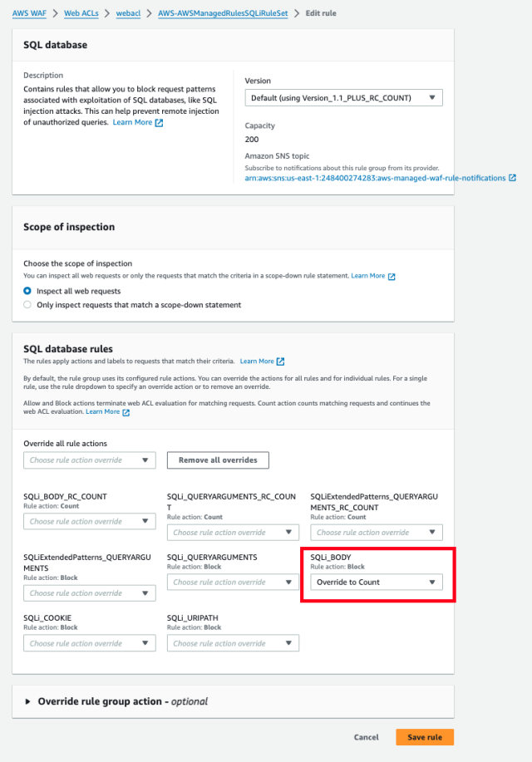
Task: Open the SNS topic ARN link
Action: pyautogui.click(x=375, y=178)
